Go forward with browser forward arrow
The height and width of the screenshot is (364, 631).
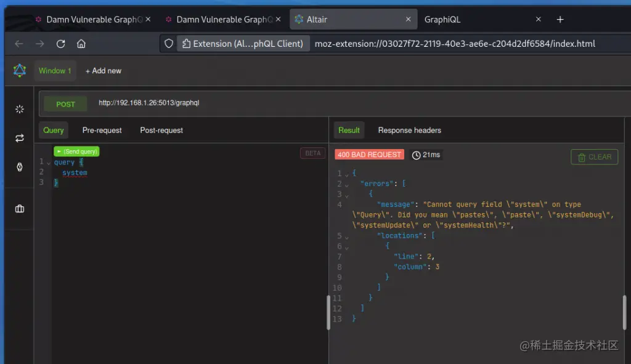point(40,44)
